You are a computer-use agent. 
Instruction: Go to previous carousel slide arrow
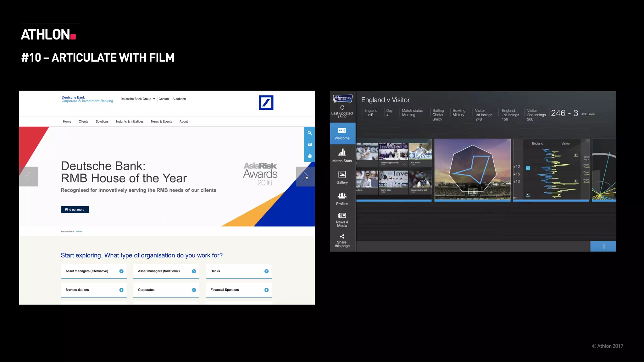[x=29, y=177]
